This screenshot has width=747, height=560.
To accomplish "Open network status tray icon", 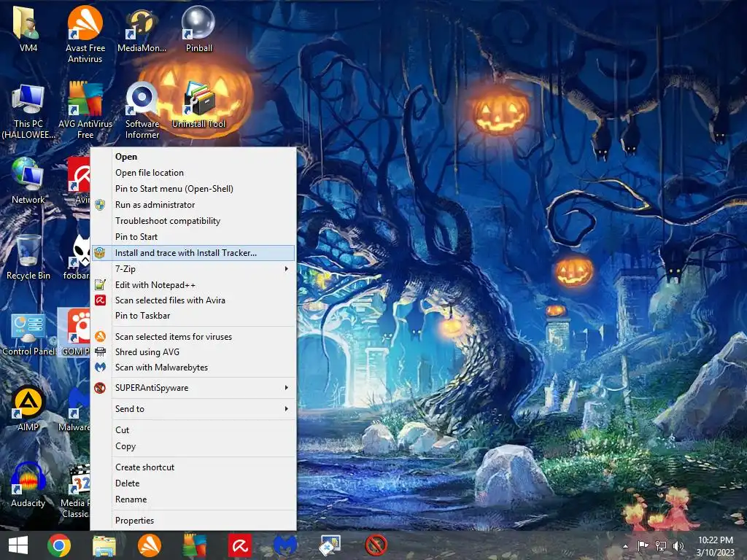I will coord(661,546).
